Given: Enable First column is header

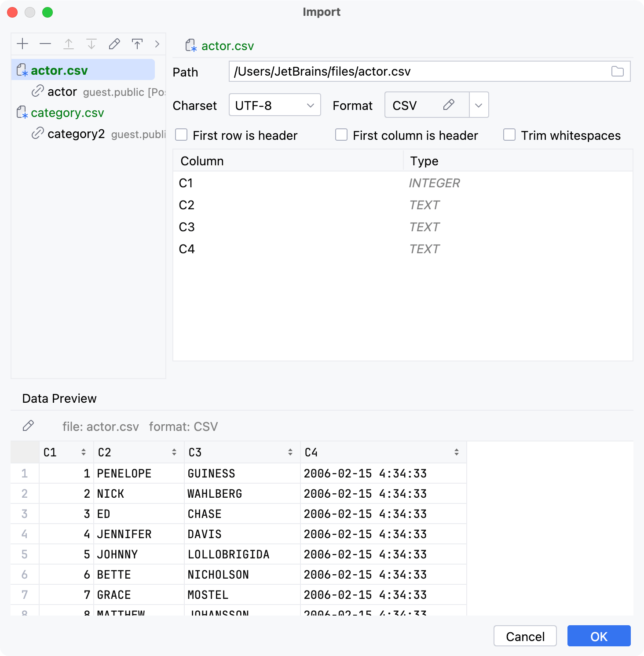Looking at the screenshot, I should pyautogui.click(x=341, y=135).
